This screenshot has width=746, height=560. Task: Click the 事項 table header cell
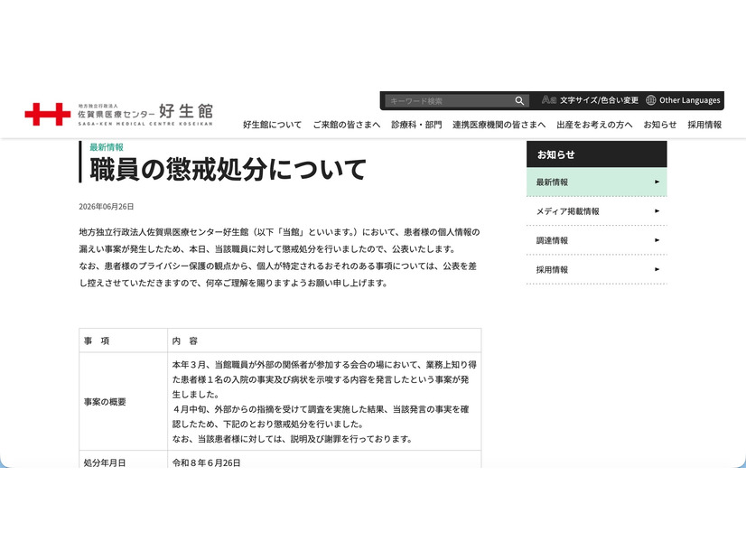click(123, 341)
